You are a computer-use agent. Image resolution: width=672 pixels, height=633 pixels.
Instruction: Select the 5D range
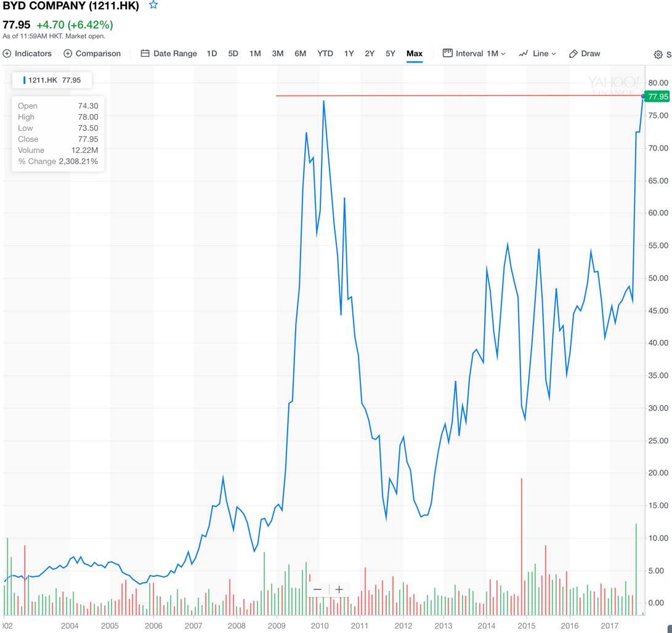click(x=233, y=54)
